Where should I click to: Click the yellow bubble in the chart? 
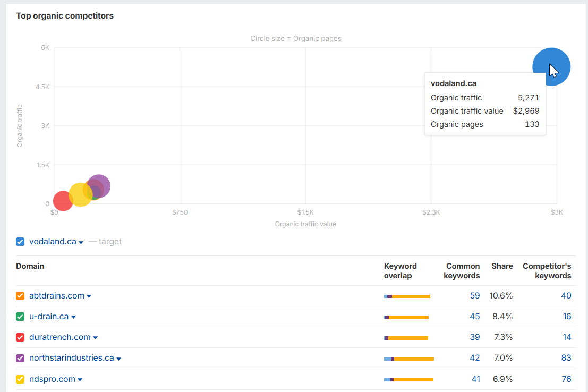80,195
